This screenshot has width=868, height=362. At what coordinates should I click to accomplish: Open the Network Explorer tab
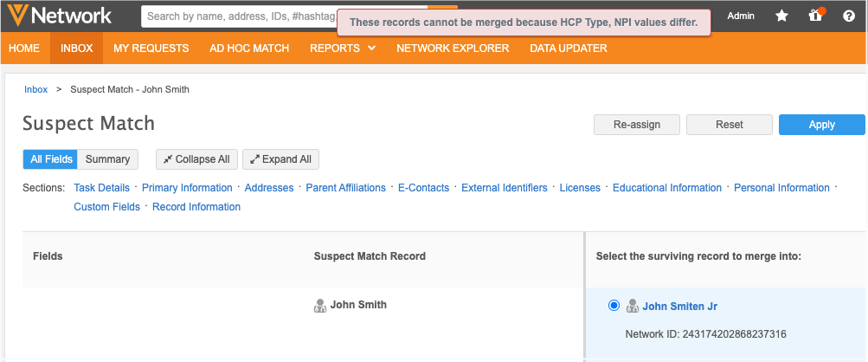[453, 48]
